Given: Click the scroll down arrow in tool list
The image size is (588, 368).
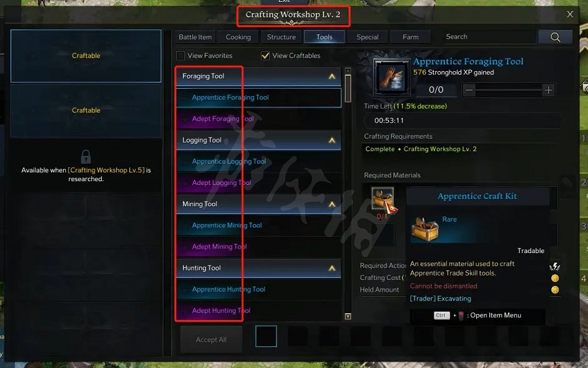Looking at the screenshot, I should (x=348, y=317).
